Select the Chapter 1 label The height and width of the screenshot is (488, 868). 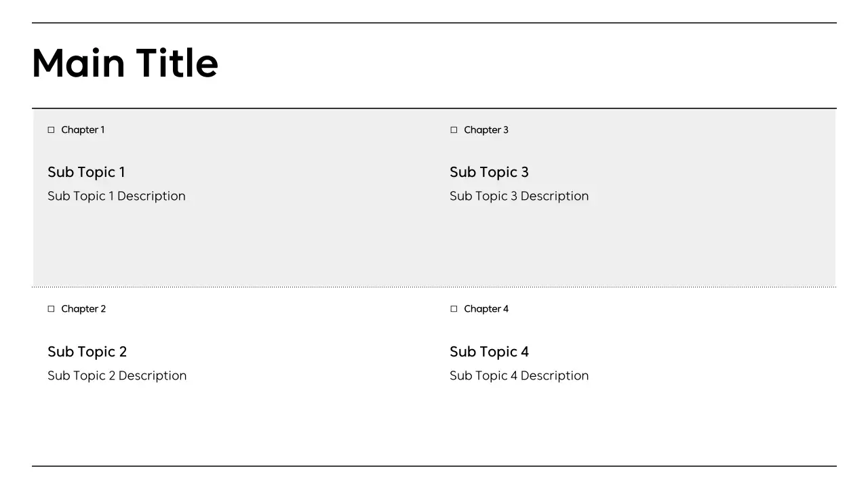tap(83, 129)
